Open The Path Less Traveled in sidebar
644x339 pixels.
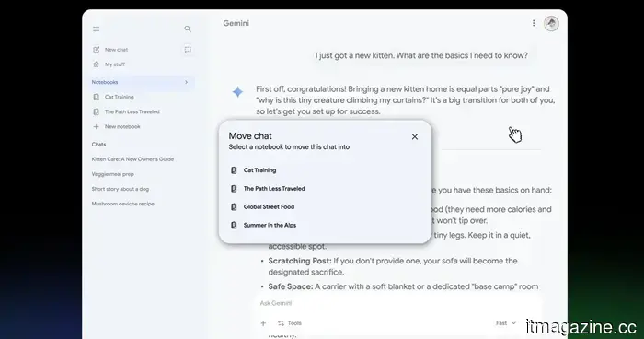point(132,111)
